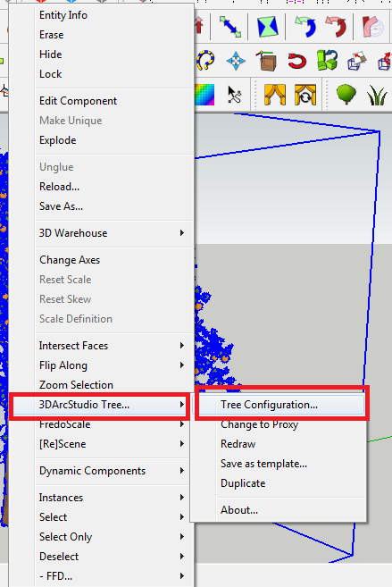Click the brown box with axes icon
Image resolution: width=392 pixels, height=587 pixels.
[x=266, y=61]
